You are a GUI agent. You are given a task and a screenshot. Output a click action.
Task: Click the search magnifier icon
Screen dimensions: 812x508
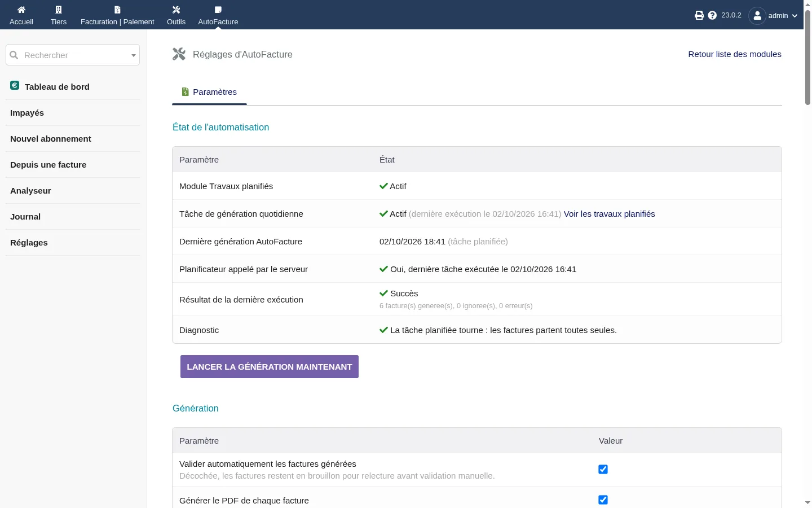point(14,55)
